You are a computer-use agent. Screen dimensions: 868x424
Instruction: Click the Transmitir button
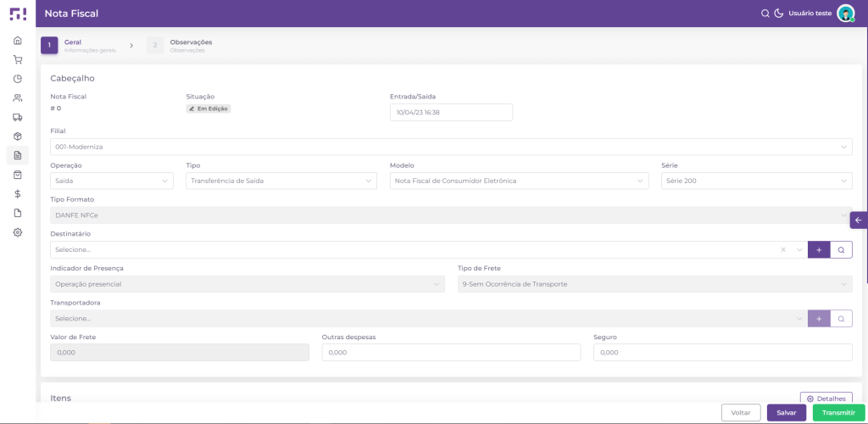pos(838,412)
